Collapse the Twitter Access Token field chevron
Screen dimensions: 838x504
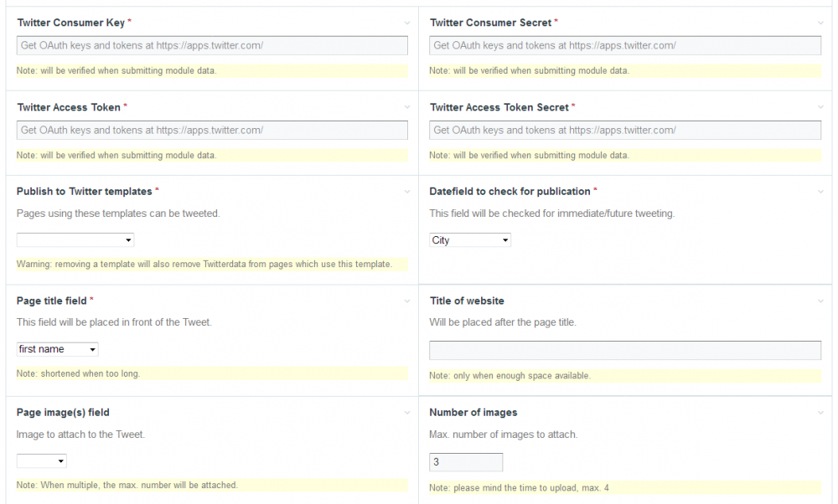[407, 108]
